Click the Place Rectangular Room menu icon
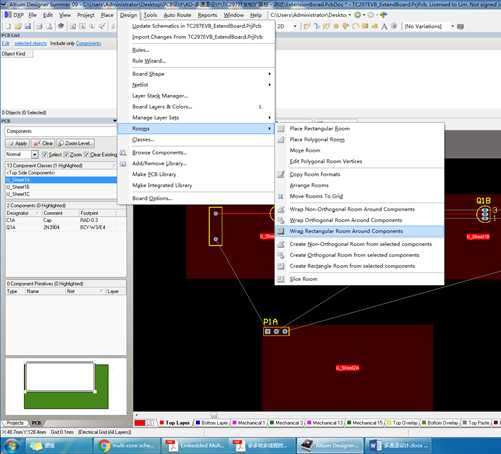This screenshot has height=454, width=501. pos(281,129)
